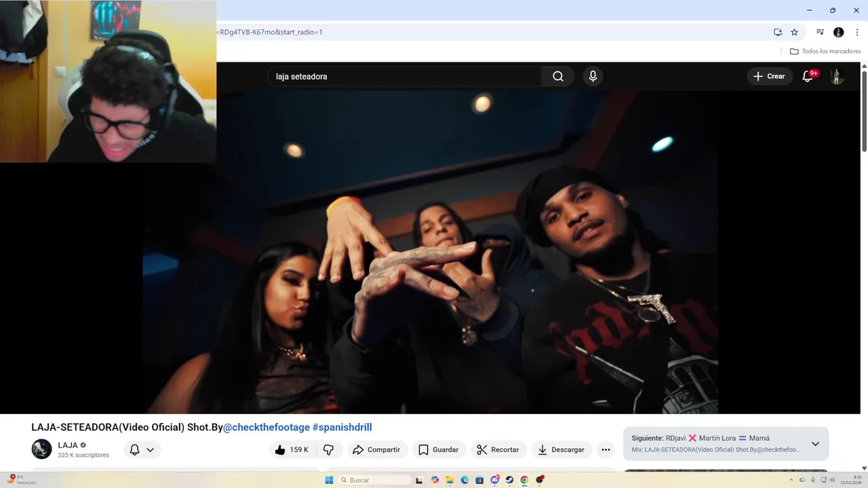
Task: Click the 335 K suscriptores text
Action: coord(83,455)
